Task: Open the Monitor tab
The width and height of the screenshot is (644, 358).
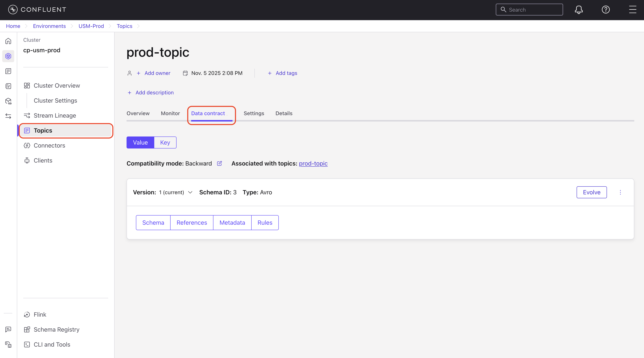Action: pyautogui.click(x=170, y=113)
